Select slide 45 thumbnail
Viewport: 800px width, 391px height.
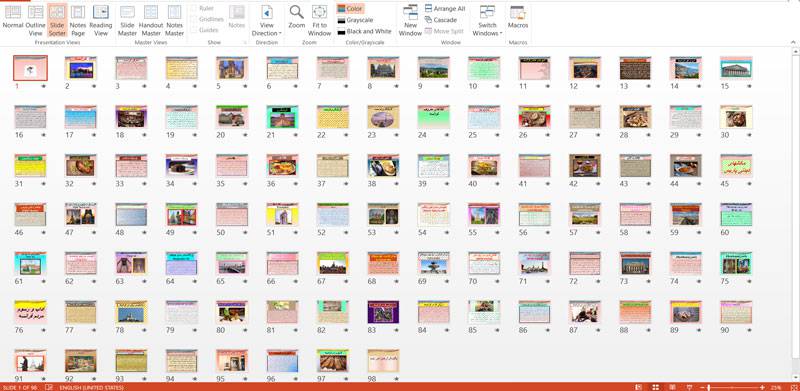point(736,166)
